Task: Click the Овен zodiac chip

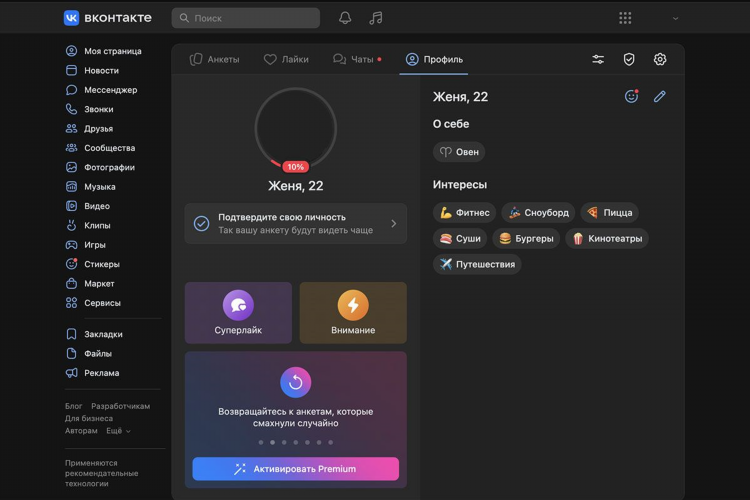Action: (459, 152)
